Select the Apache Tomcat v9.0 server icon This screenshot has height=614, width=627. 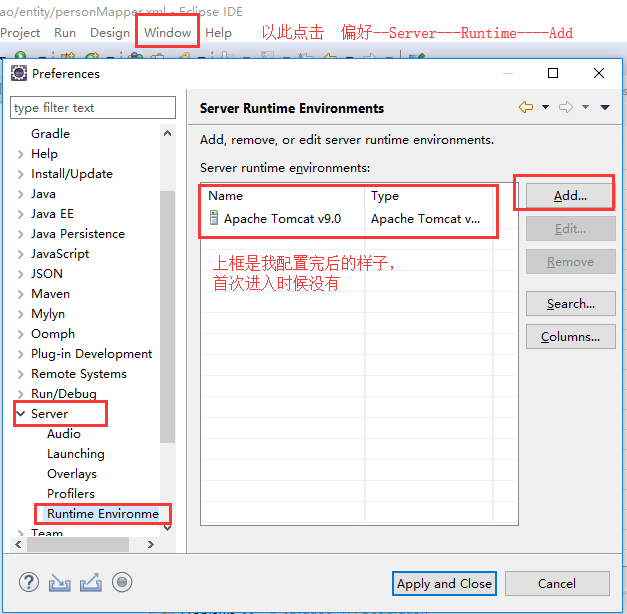click(214, 218)
